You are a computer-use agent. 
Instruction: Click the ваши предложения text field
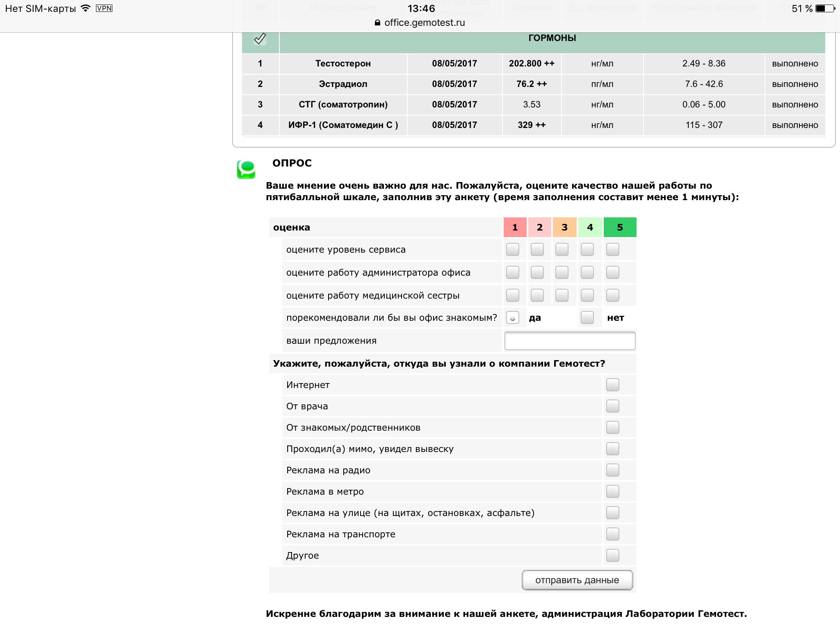[x=570, y=340]
